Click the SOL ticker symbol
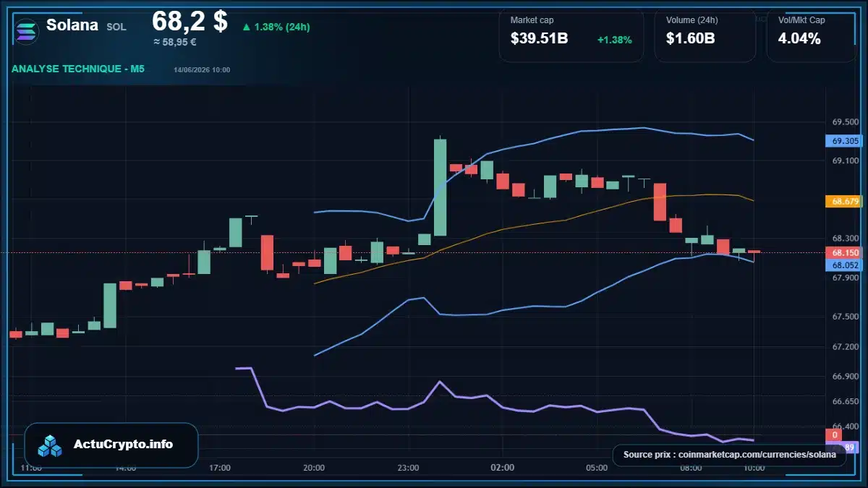The image size is (868, 488). (x=116, y=27)
